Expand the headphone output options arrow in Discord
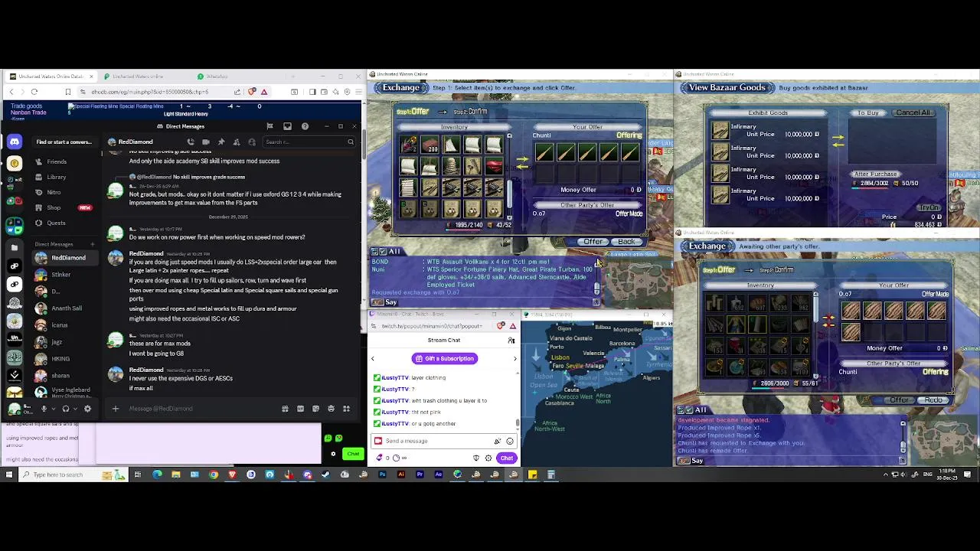Viewport: 980px width, 551px height. [x=75, y=408]
